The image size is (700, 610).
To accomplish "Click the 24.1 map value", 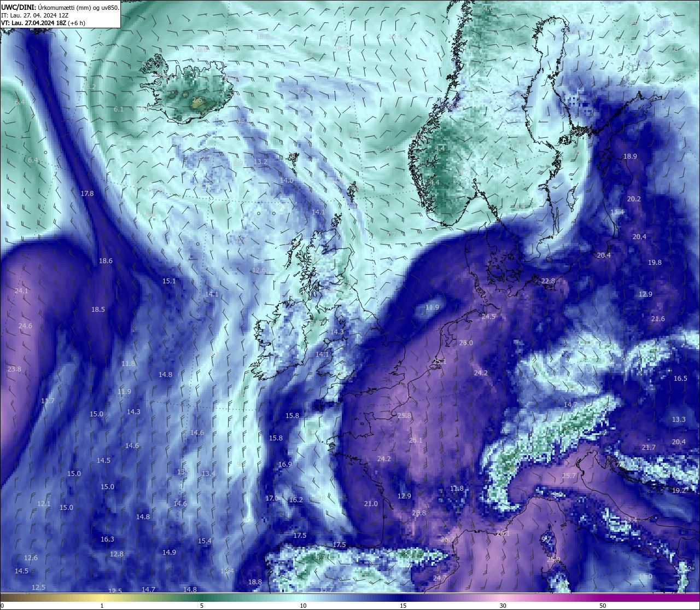I will (21, 291).
